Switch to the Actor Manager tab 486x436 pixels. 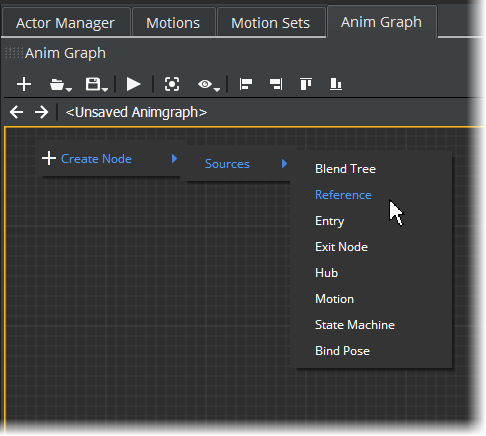click(x=65, y=23)
